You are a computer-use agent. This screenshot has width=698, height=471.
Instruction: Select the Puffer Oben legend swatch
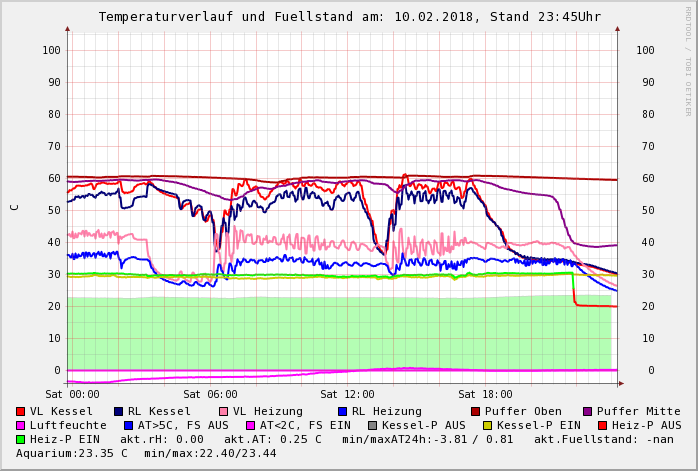[x=476, y=411]
